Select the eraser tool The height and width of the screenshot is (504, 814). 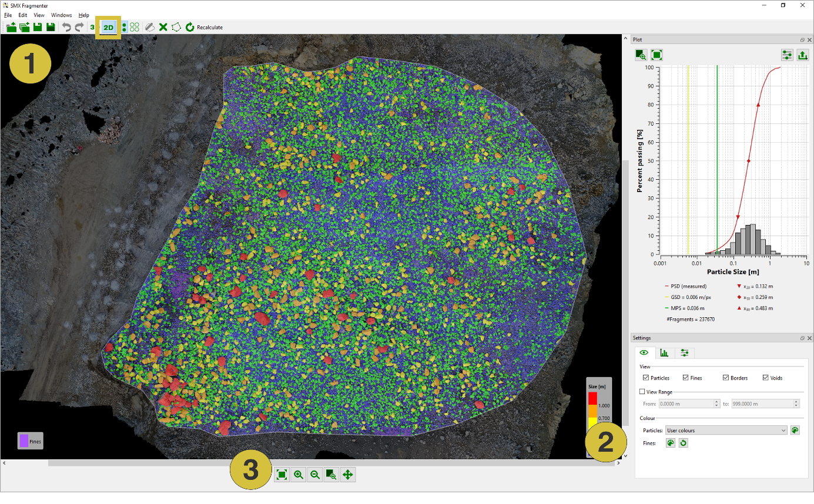tap(150, 27)
